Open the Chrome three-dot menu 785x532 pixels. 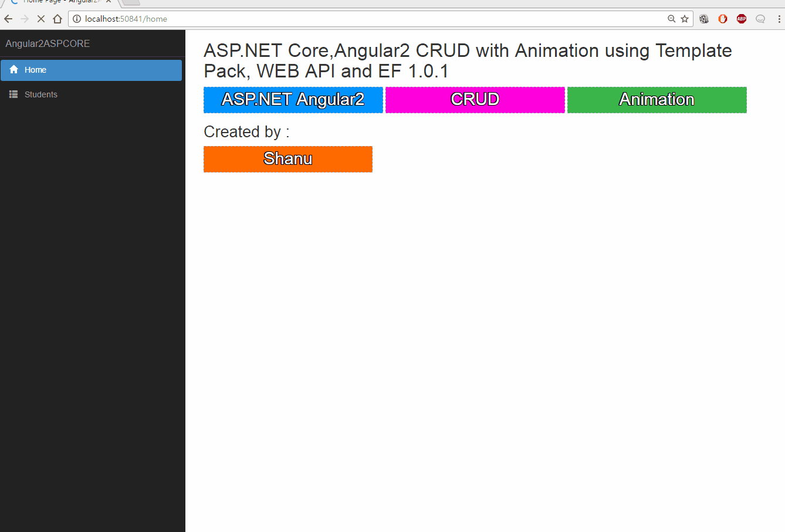(779, 19)
